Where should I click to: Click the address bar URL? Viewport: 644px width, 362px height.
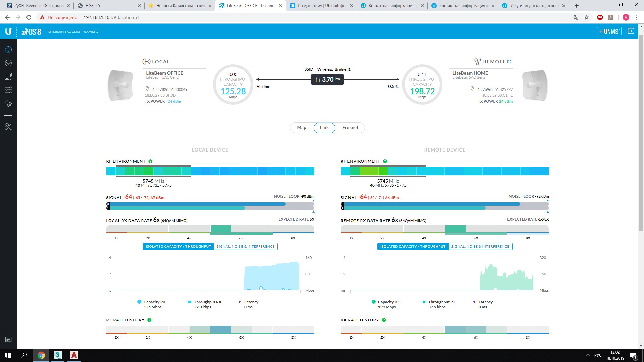[x=111, y=17]
